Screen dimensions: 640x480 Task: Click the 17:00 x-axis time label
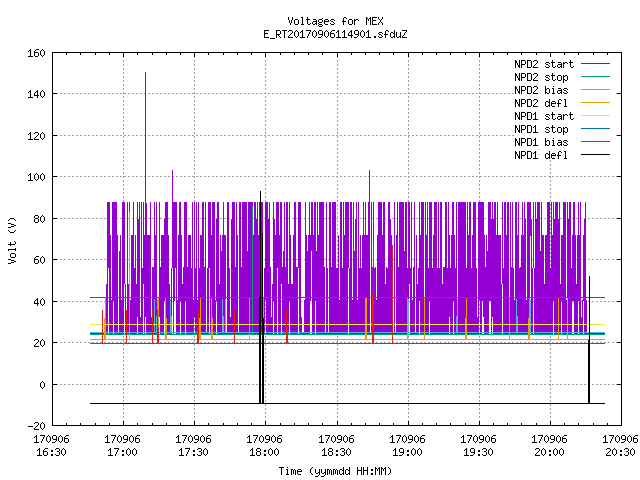pyautogui.click(x=122, y=452)
